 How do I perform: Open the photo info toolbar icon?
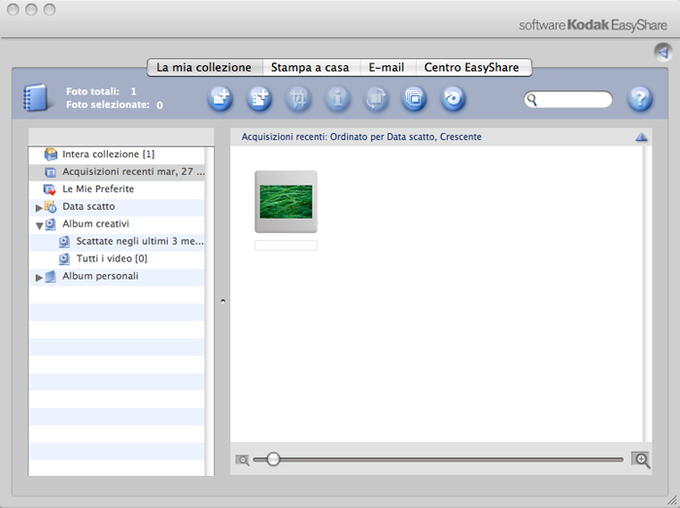337,98
